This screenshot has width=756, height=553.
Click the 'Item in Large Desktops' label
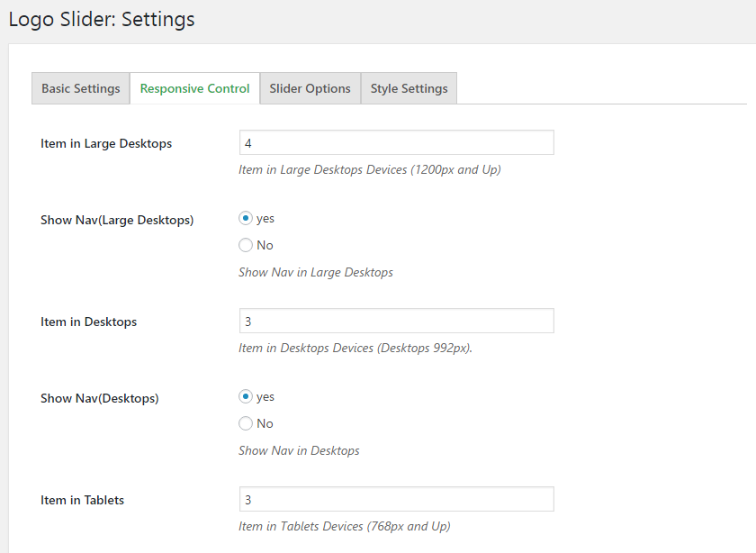pos(106,144)
